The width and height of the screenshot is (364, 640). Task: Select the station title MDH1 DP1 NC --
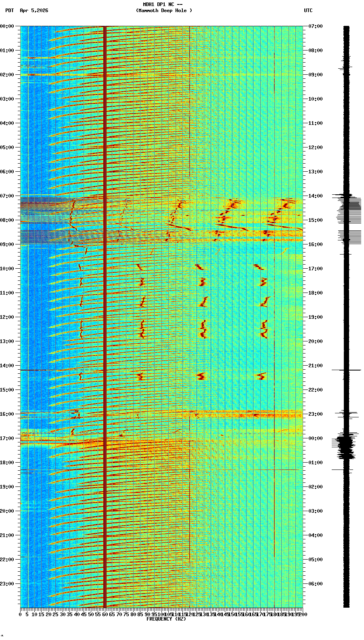163,4
